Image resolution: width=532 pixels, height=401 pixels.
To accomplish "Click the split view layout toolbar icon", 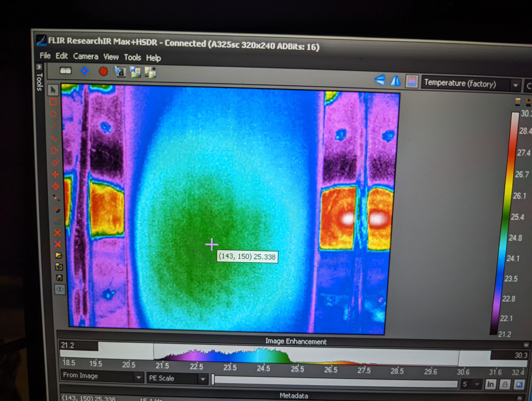I will 65,71.
